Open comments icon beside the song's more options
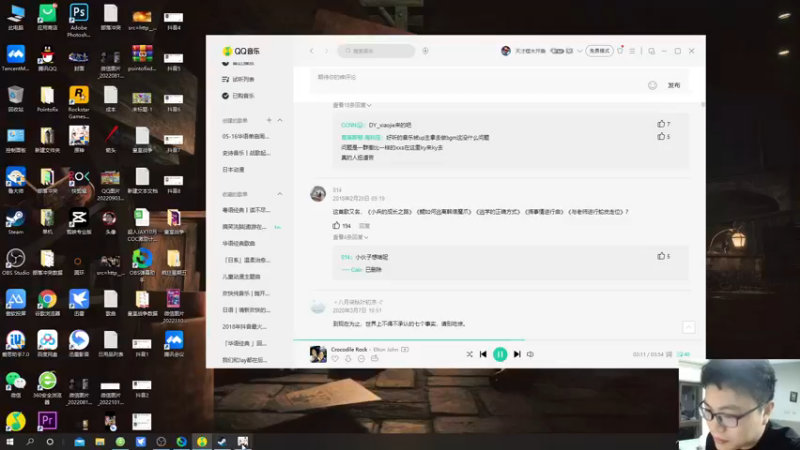The width and height of the screenshot is (800, 450). pos(374,359)
